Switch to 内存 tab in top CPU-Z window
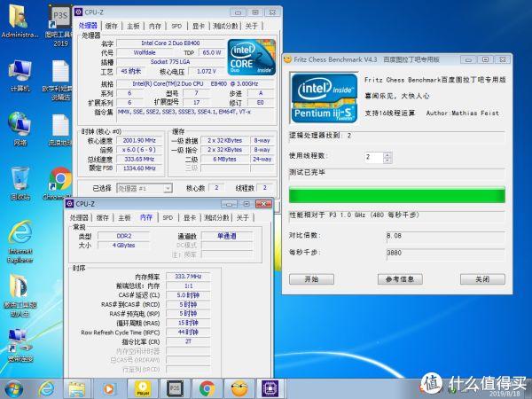 pyautogui.click(x=155, y=26)
